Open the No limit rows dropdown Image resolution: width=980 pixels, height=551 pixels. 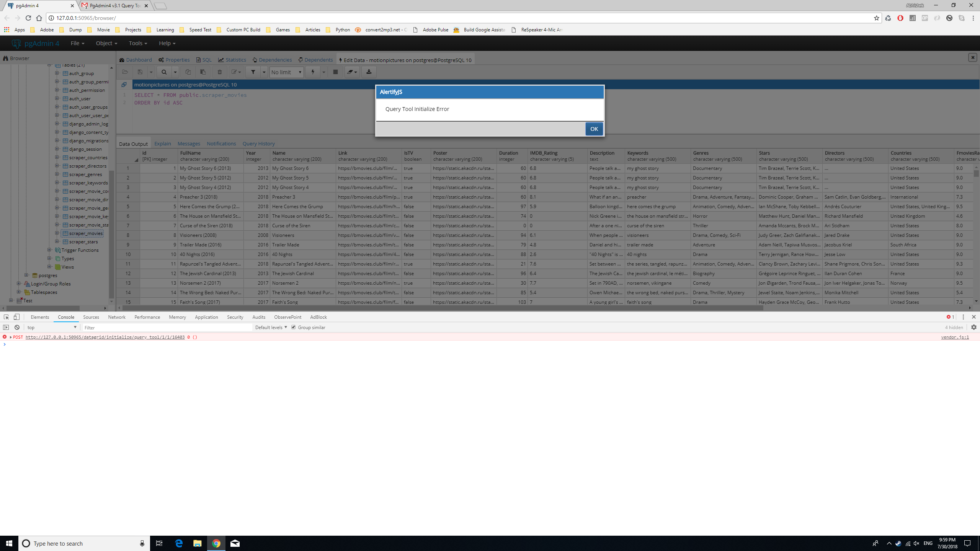click(286, 72)
